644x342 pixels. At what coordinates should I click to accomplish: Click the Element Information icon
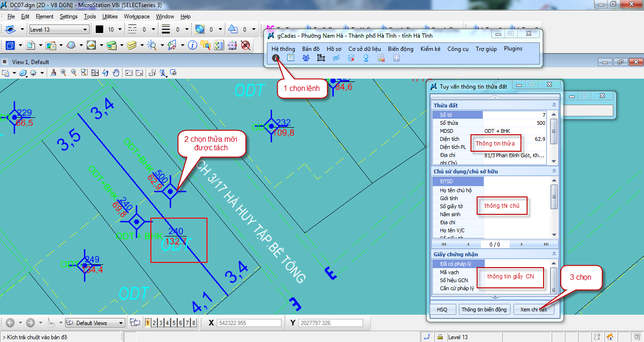(x=192, y=45)
